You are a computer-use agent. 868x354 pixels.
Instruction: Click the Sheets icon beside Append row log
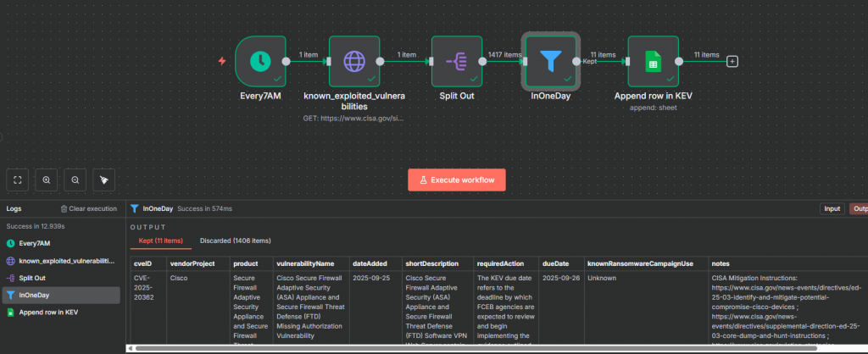pyautogui.click(x=10, y=313)
